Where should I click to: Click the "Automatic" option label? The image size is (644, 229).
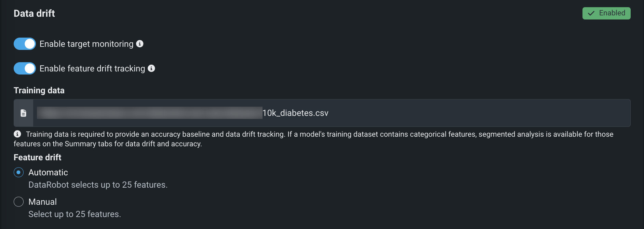48,173
